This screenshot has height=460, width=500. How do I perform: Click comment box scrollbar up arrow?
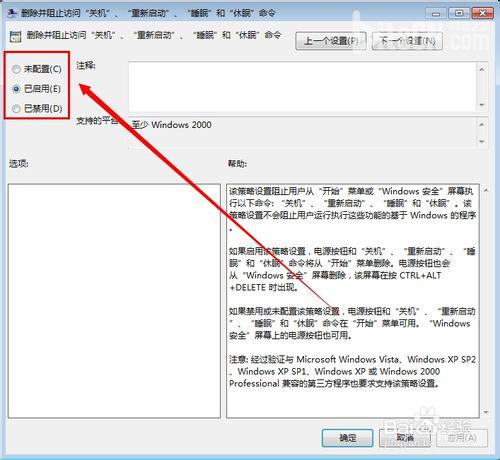click(x=482, y=69)
